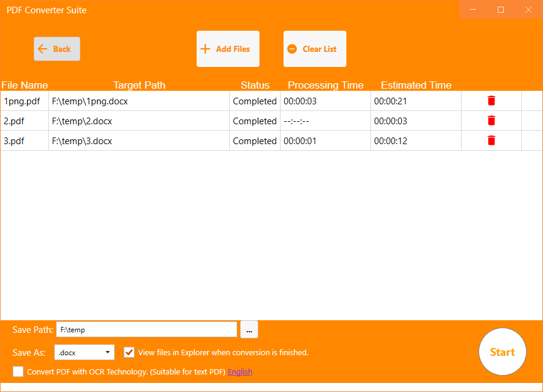Select the Completed status of 2.pdf
543x392 pixels.
click(255, 121)
